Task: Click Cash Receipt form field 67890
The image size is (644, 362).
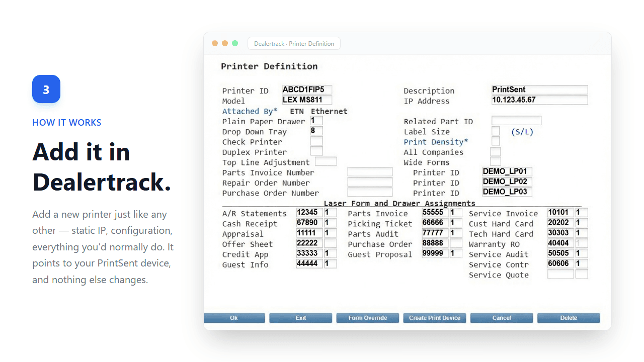Action: [x=309, y=223]
